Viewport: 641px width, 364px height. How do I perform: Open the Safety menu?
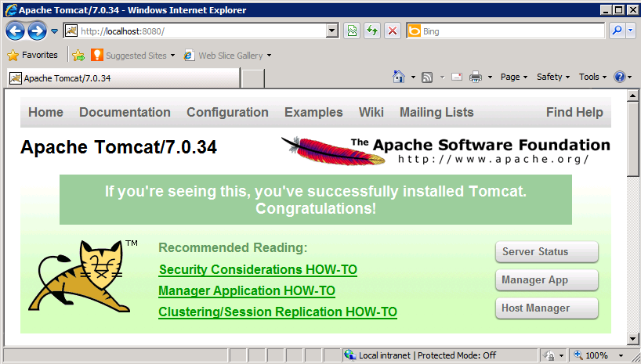553,77
